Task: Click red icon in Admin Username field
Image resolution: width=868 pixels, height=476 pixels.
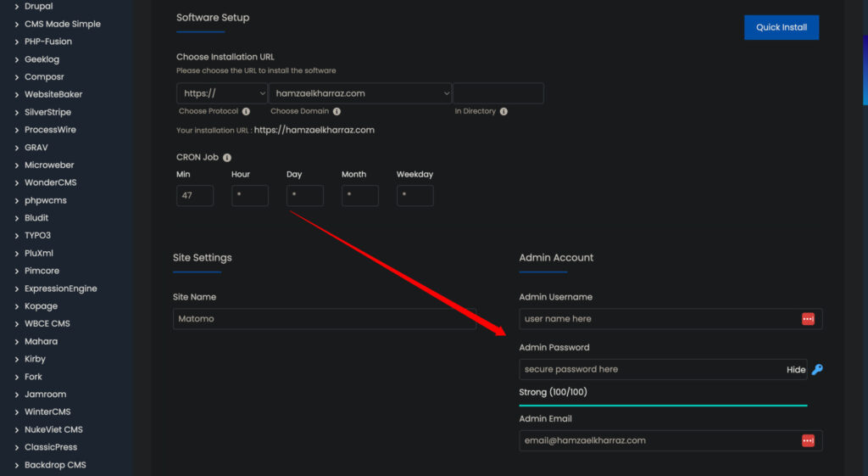Action: (x=808, y=319)
